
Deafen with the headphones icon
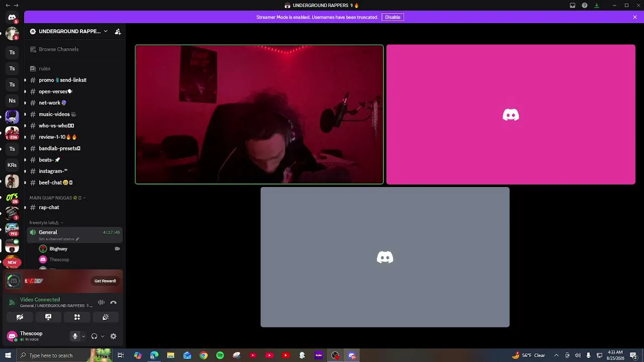pos(94,336)
